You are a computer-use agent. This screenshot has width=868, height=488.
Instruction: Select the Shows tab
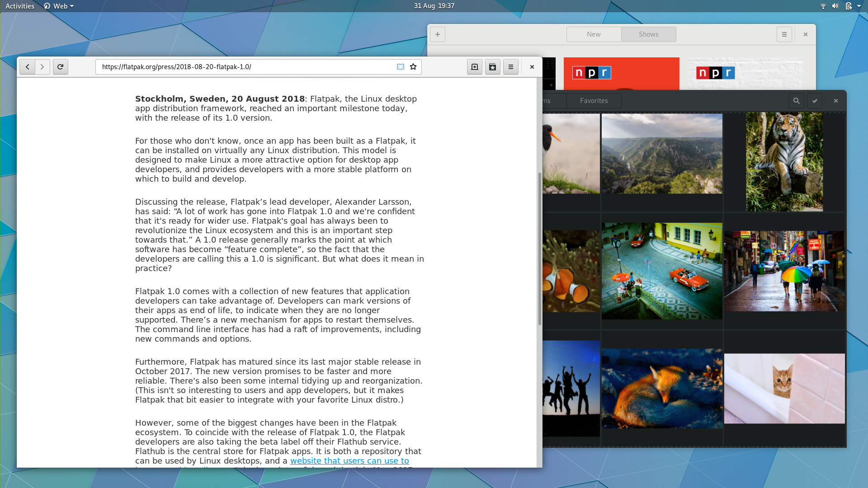click(x=648, y=34)
